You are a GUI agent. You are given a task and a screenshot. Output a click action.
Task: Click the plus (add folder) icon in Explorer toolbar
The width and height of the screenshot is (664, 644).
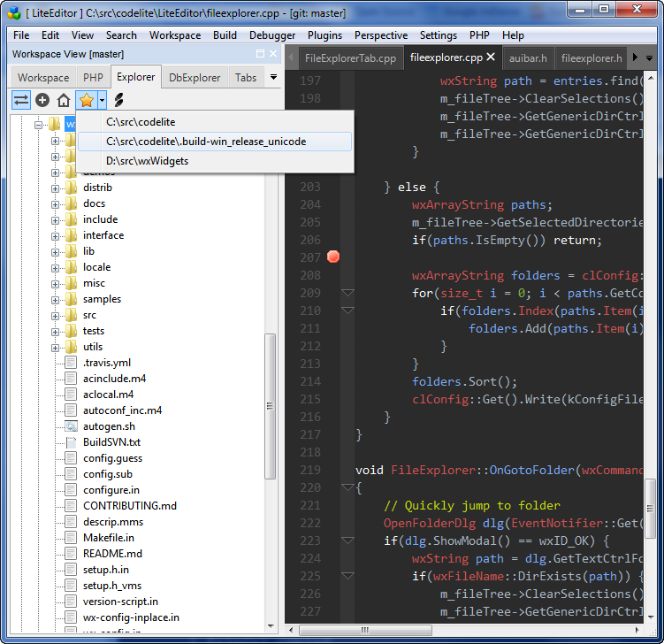point(42,101)
